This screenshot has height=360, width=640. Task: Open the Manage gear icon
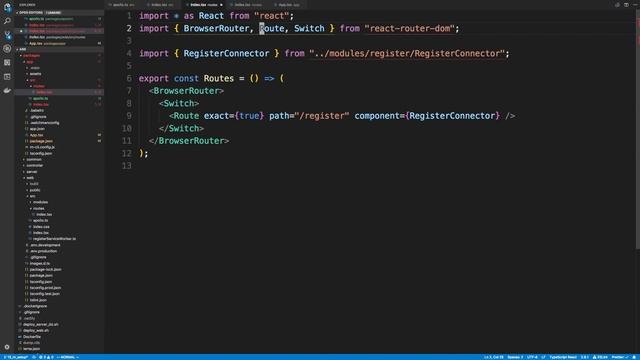click(7, 347)
